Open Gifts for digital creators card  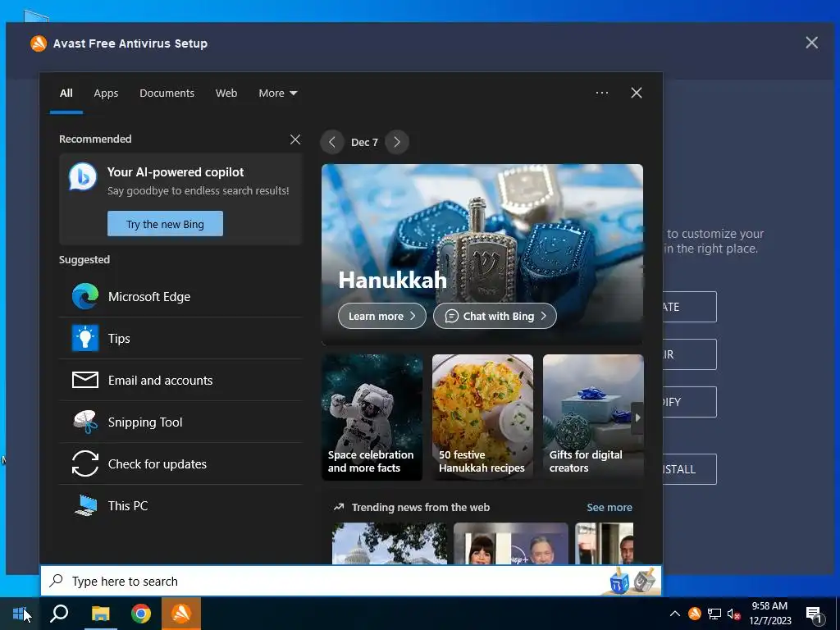592,417
